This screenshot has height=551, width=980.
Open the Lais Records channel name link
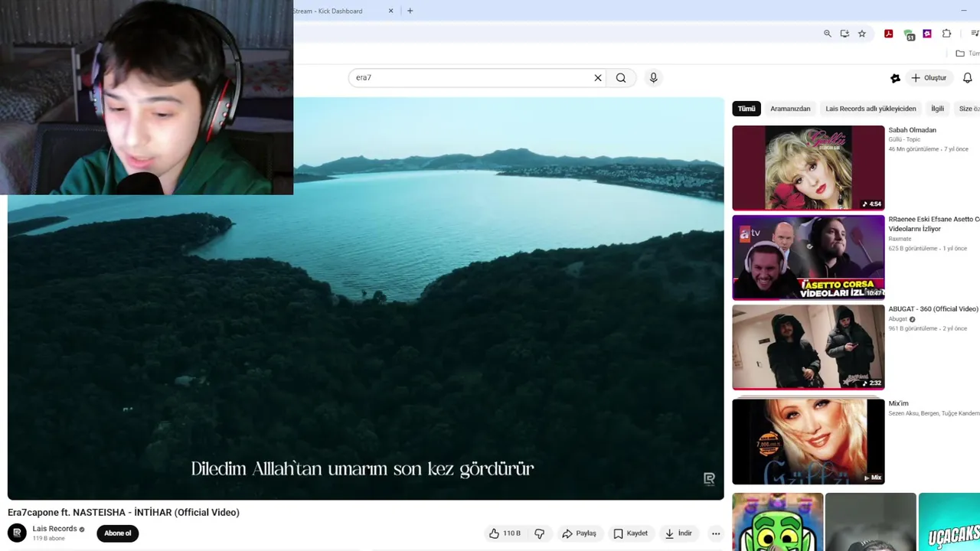54,529
